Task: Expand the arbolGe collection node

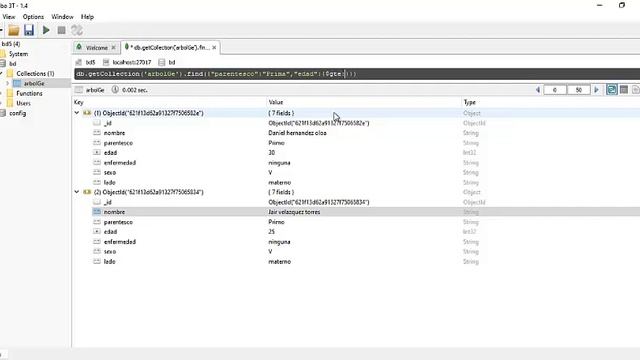Action: click(x=7, y=83)
